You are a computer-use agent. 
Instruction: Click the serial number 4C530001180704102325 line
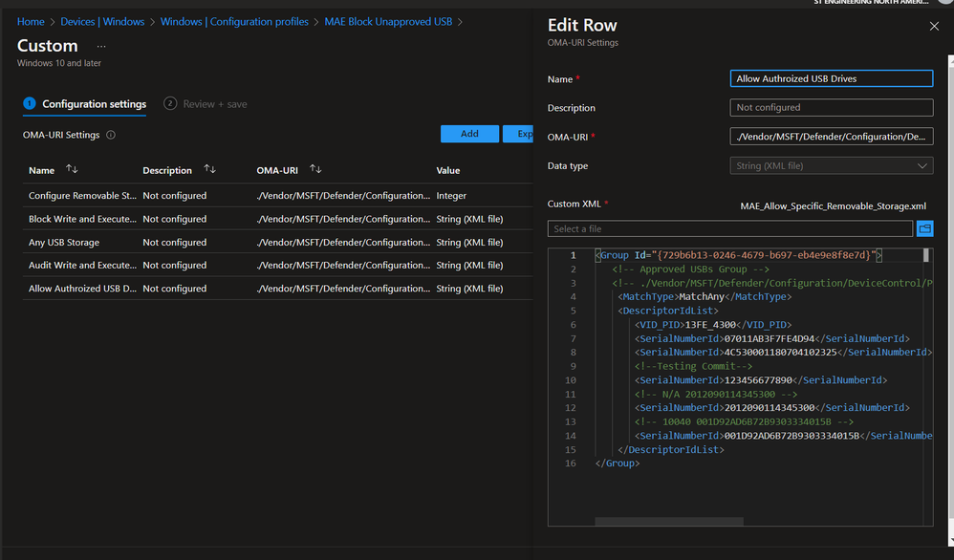pyautogui.click(x=783, y=353)
